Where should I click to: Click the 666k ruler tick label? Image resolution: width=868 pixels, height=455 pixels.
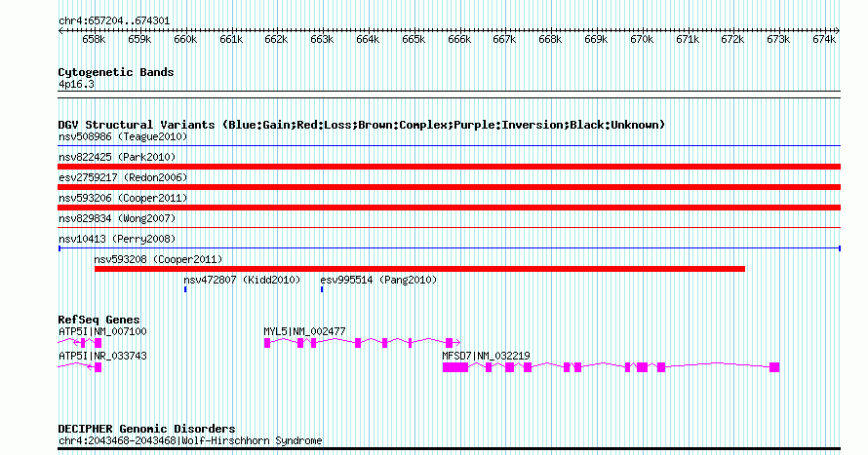[459, 39]
